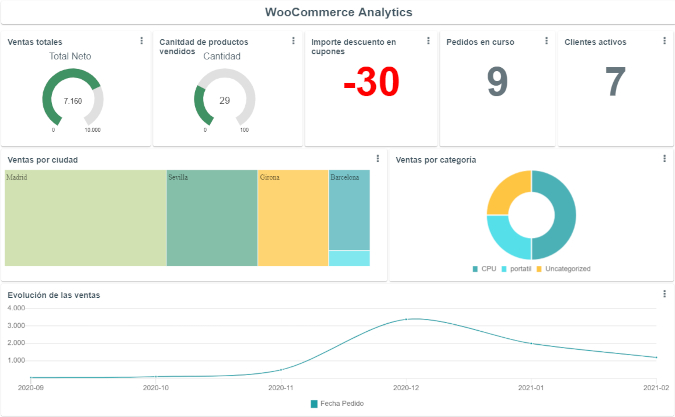Toggle the Uncategorized legend entry
The image size is (675, 417).
coord(565,269)
